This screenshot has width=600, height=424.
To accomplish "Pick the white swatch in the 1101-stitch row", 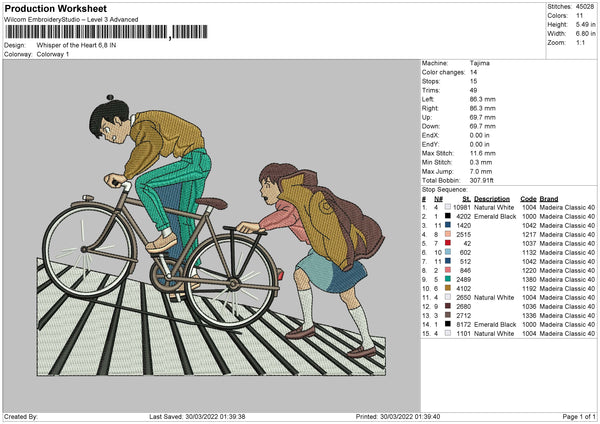I will (x=448, y=333).
